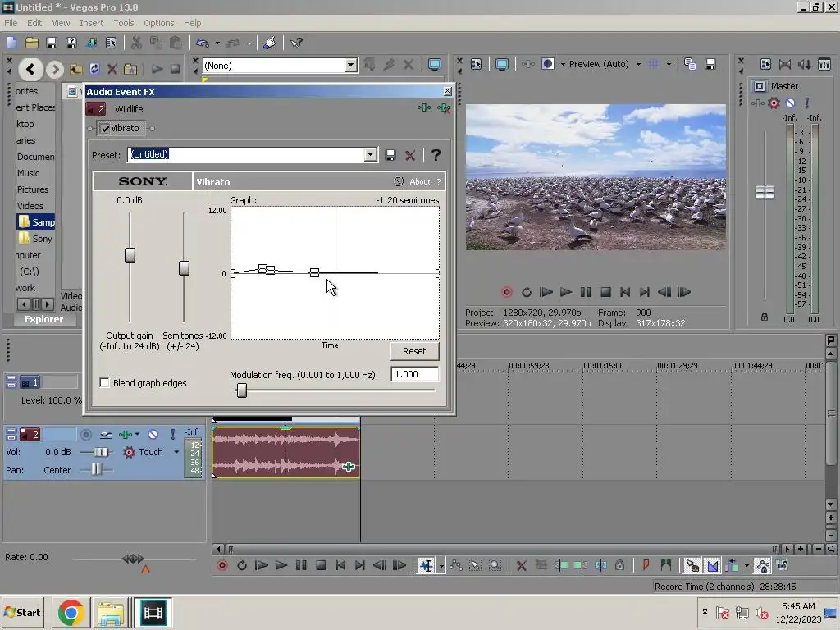Open the Edit menu
The width and height of the screenshot is (840, 630).
(x=34, y=23)
